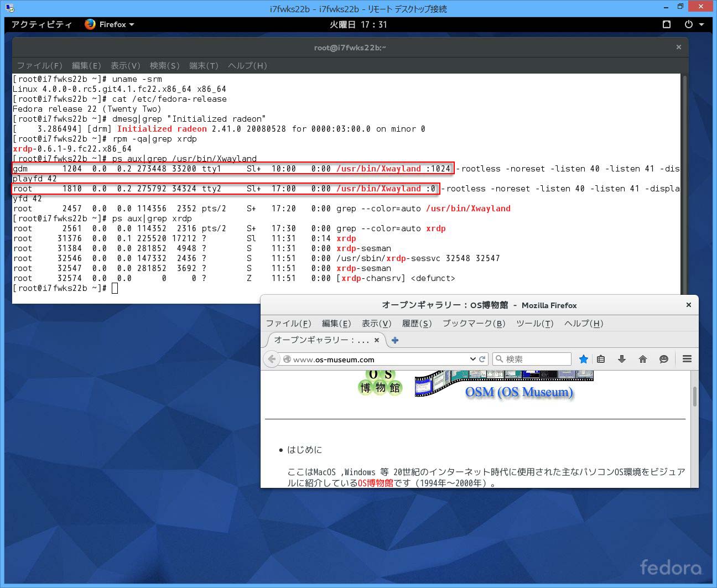
Task: Open the Firefox Hello smiley icon
Action: 664,359
